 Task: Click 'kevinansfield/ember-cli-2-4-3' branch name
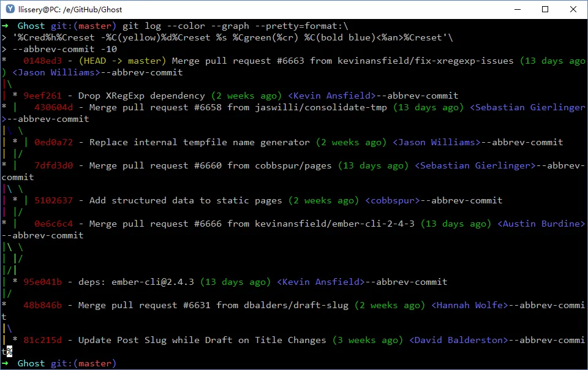[x=335, y=224]
